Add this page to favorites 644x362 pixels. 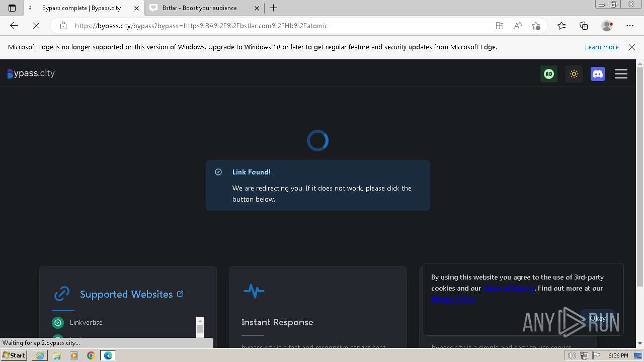point(536,26)
